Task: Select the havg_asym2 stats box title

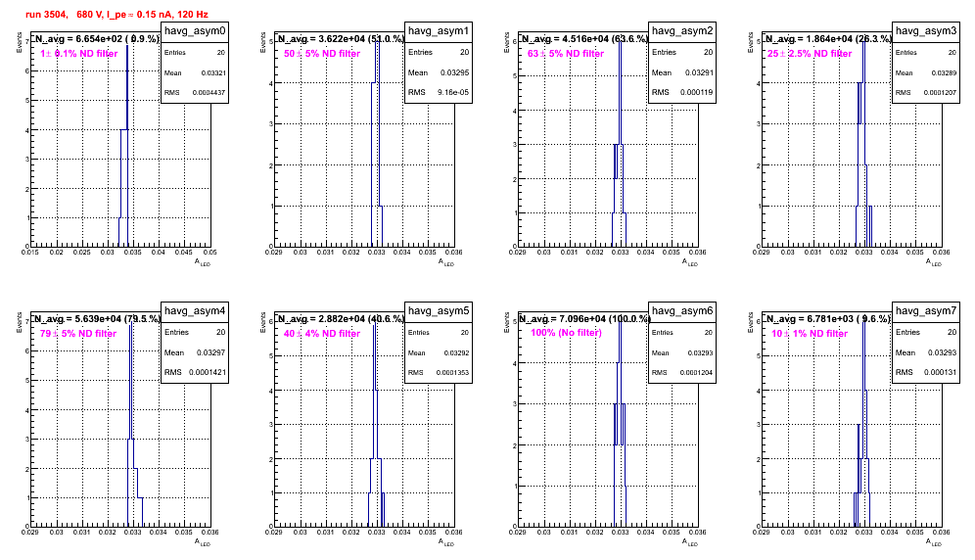Action: 682,31
